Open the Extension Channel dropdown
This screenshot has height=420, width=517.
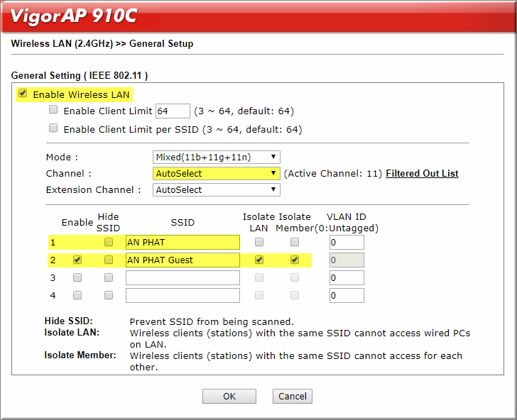tap(217, 189)
